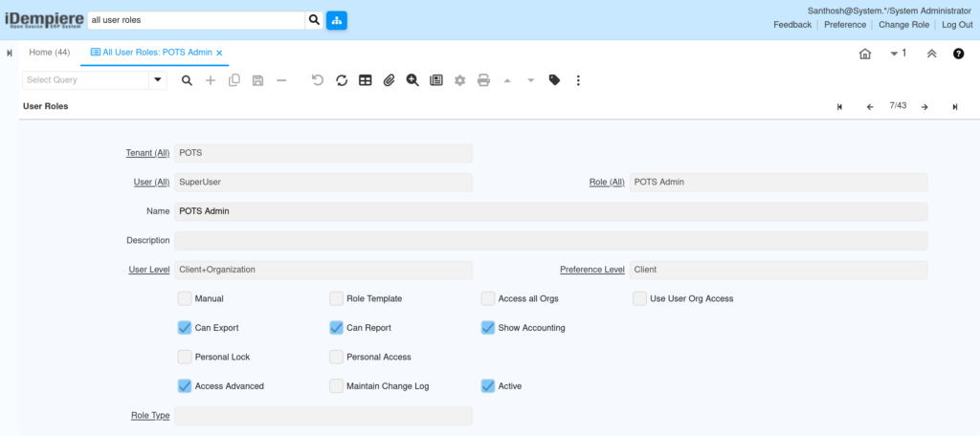Go to previous record arrow
This screenshot has height=436, width=980.
(x=869, y=107)
